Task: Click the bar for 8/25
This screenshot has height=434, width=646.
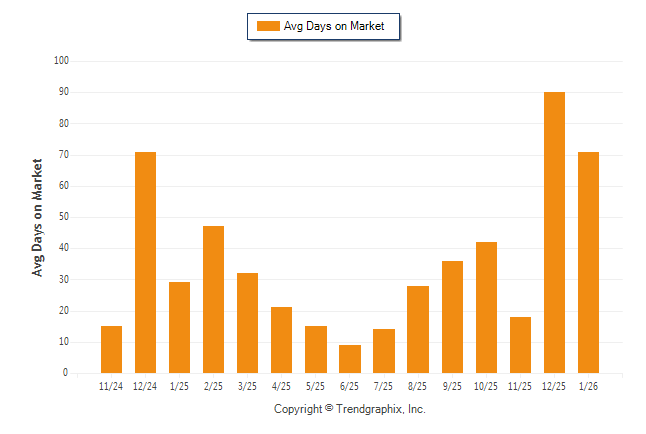Action: click(418, 329)
